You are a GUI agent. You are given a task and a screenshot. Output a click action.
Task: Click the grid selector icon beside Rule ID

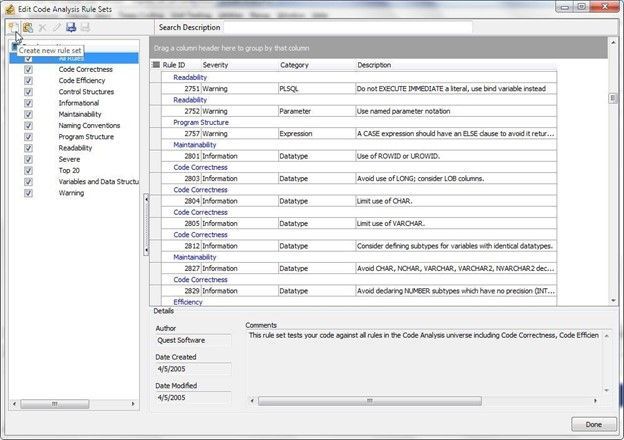click(156, 64)
